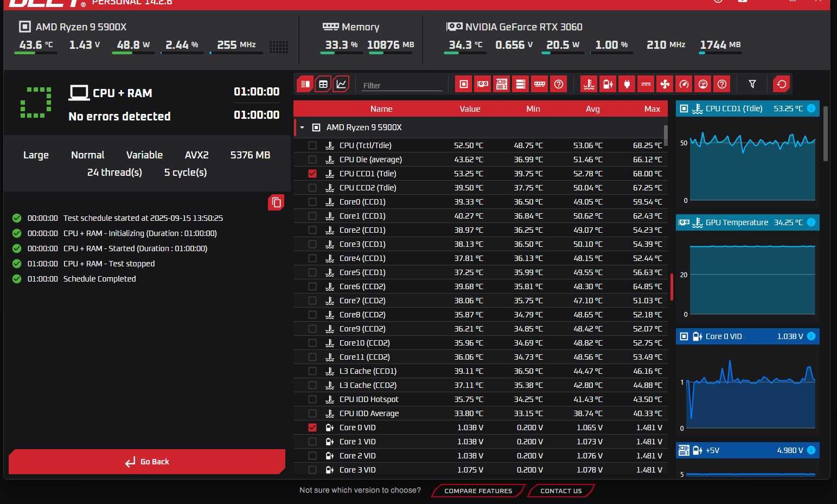Viewport: 837px width, 504px height.
Task: Click the funnel filter icon
Action: (x=752, y=84)
